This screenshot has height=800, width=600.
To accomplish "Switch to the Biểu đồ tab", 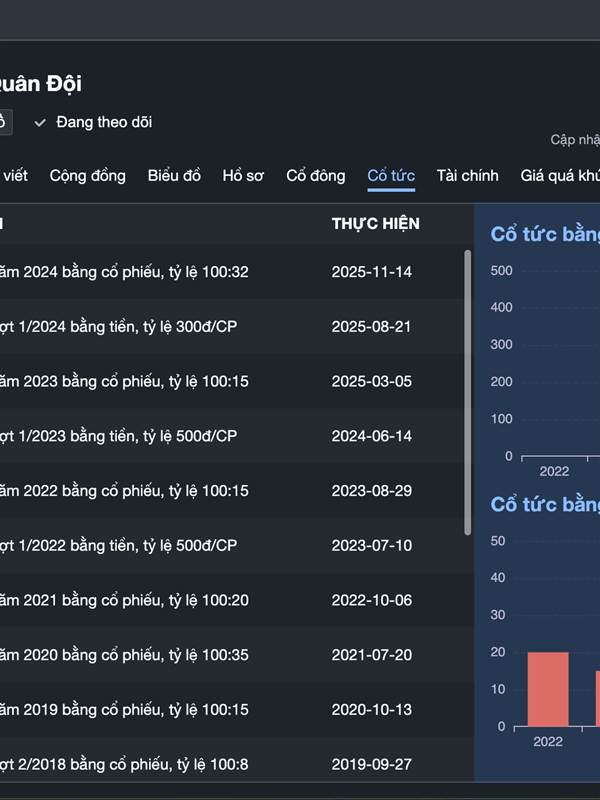I will click(x=174, y=176).
